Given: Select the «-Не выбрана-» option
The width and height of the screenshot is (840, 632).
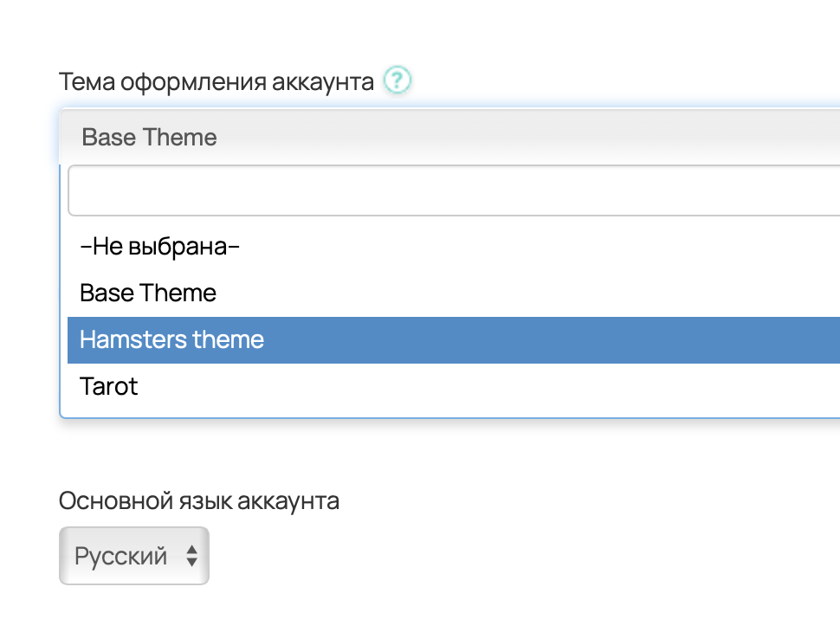Looking at the screenshot, I should (x=159, y=247).
